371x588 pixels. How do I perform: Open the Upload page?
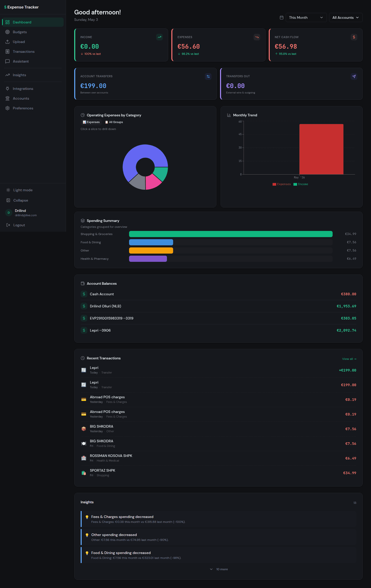[33, 42]
